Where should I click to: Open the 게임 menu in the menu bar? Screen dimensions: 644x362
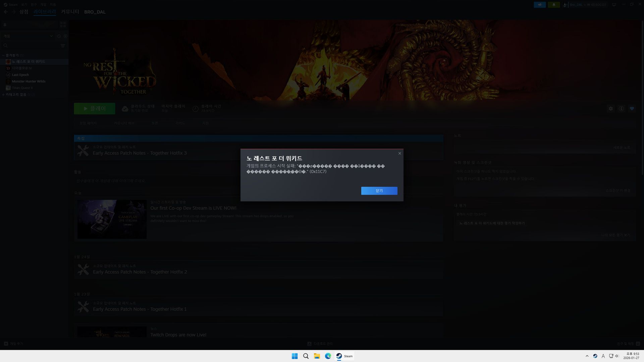pos(43,5)
